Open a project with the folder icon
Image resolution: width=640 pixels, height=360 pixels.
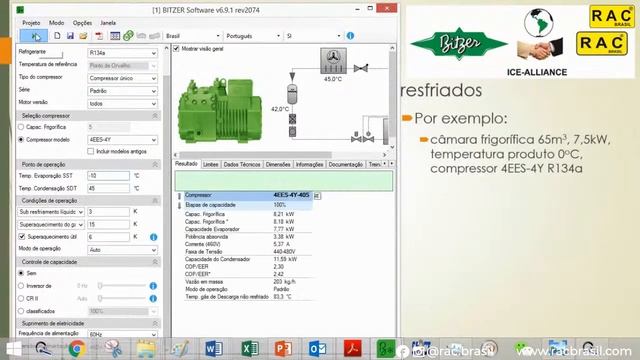click(84, 36)
